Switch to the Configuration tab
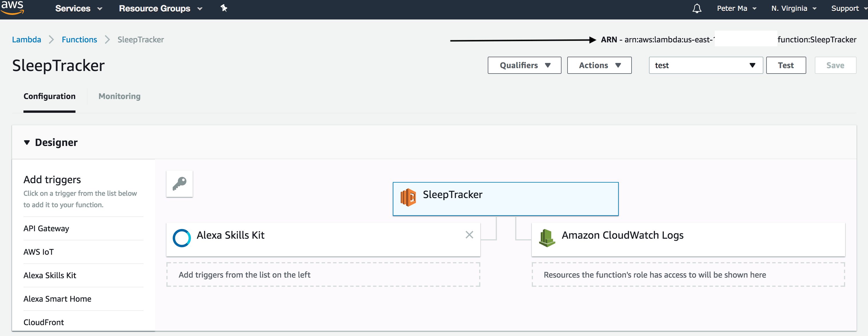This screenshot has height=336, width=868. click(49, 96)
